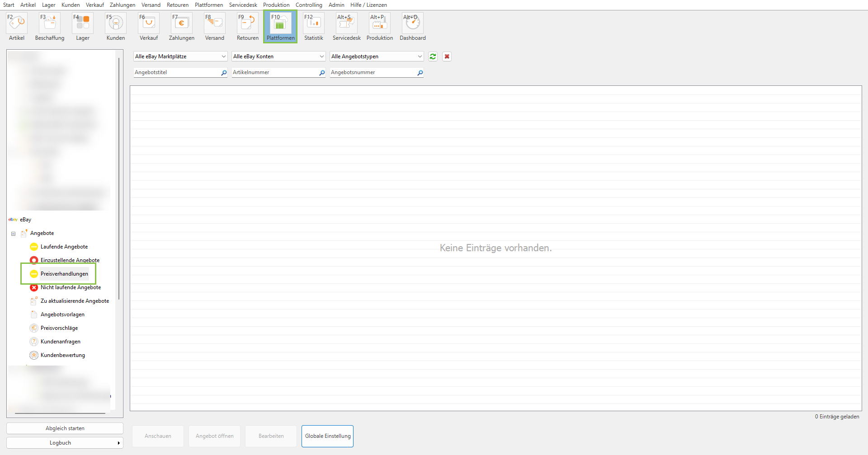Select Laufende Angebote in the tree
Viewport: 868px width, 455px height.
pyautogui.click(x=64, y=247)
